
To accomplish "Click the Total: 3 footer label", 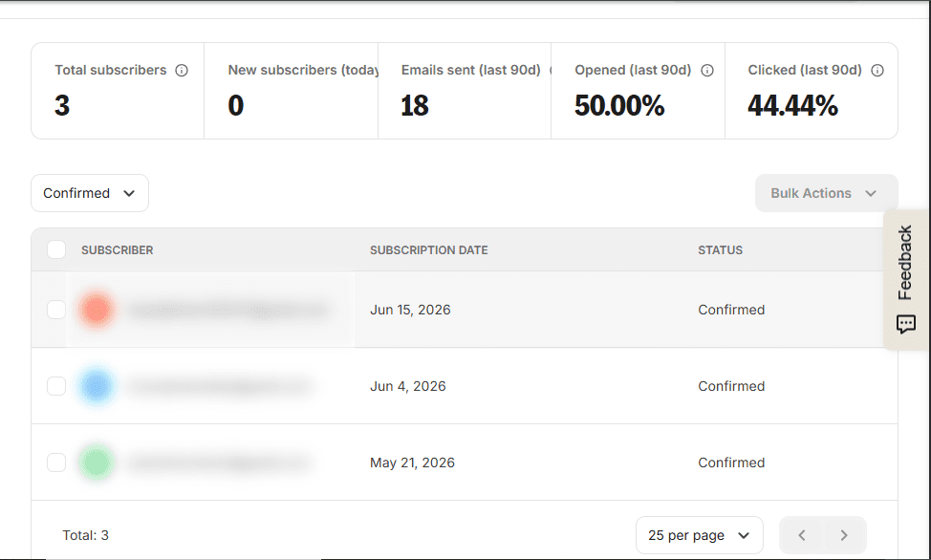I will tap(85, 535).
